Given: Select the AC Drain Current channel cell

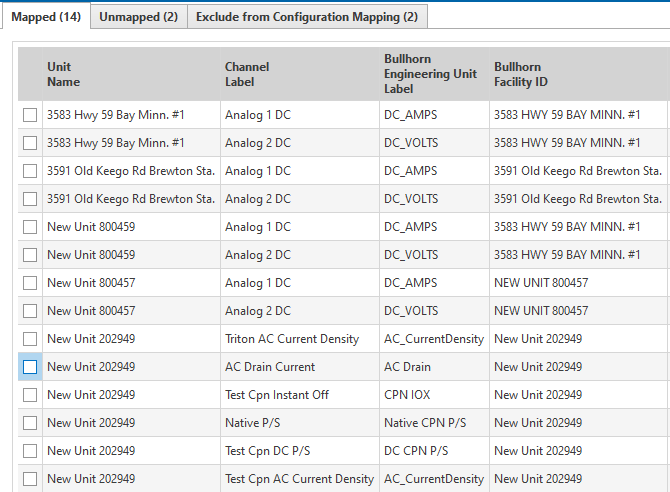Looking at the screenshot, I should pyautogui.click(x=300, y=367).
